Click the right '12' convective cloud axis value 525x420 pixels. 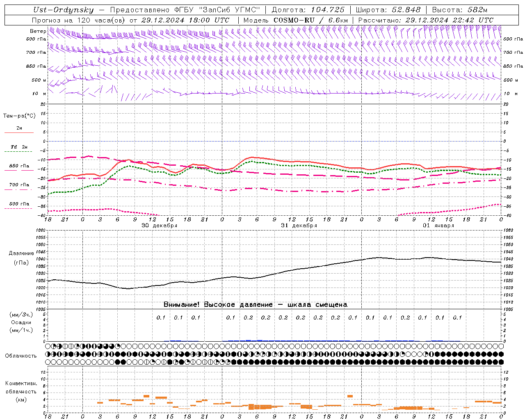coord(506,372)
